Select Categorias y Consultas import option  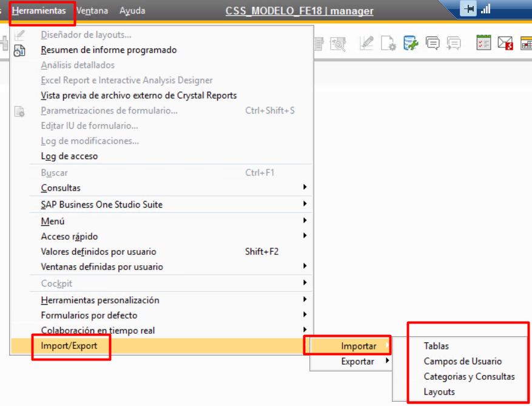(x=469, y=376)
